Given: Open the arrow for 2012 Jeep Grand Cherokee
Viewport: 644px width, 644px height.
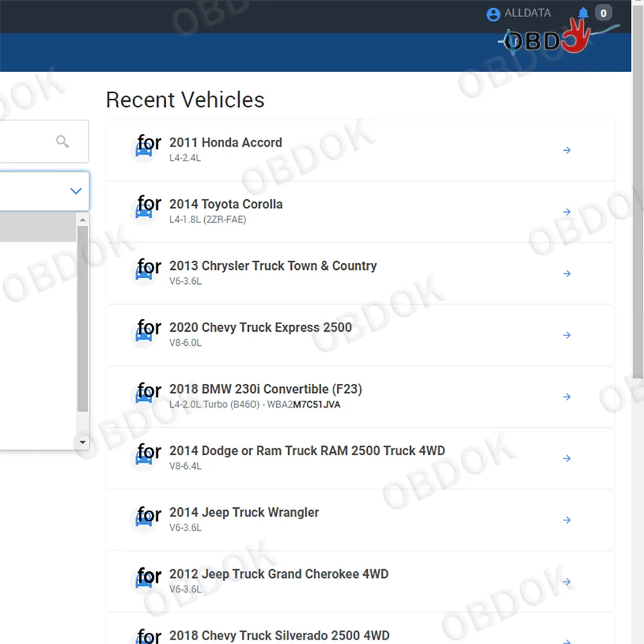Looking at the screenshot, I should click(x=567, y=582).
